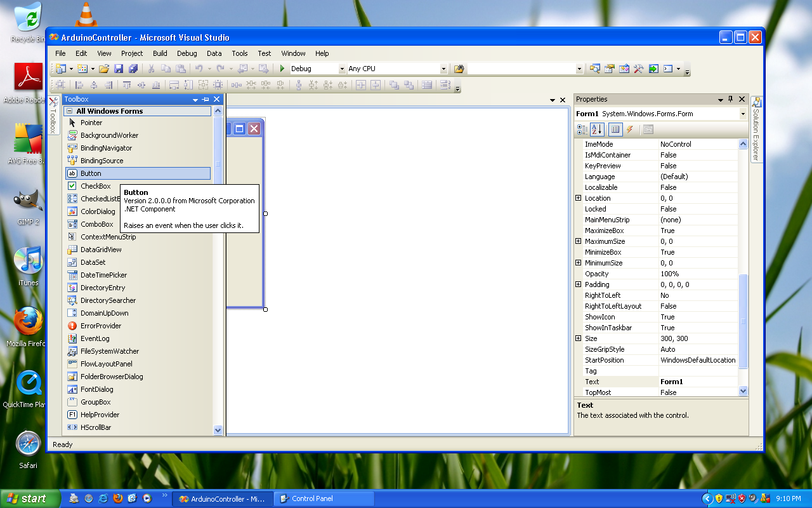Click the Text property value Form1

click(698, 382)
